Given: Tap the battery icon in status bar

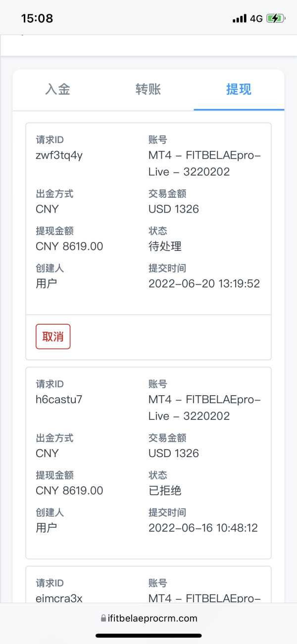Looking at the screenshot, I should click(275, 18).
